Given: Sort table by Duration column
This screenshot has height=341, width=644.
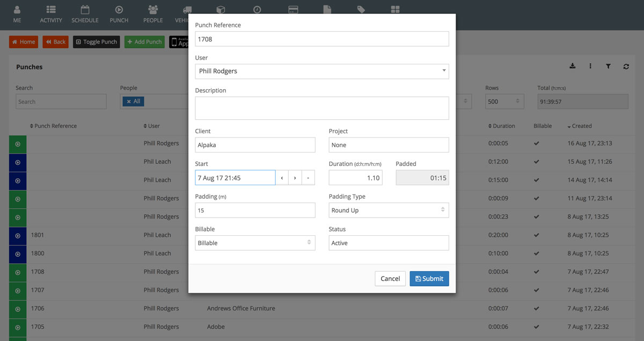Looking at the screenshot, I should (x=501, y=126).
